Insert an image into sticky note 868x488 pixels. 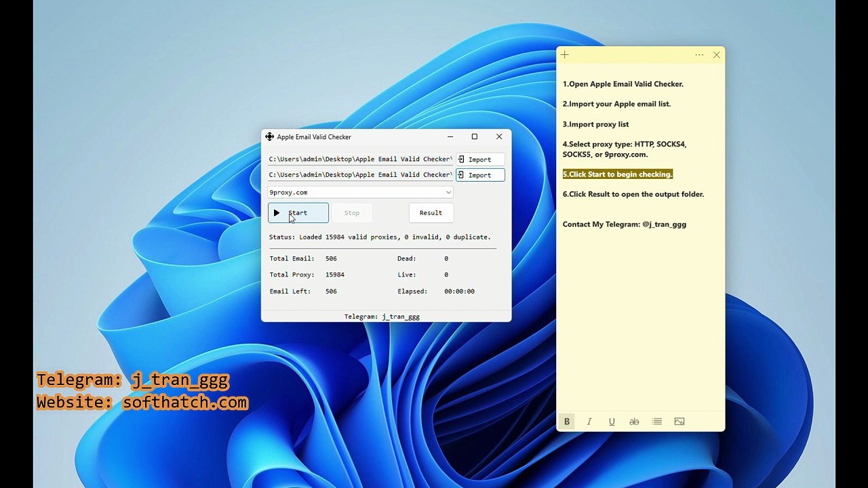pyautogui.click(x=679, y=422)
